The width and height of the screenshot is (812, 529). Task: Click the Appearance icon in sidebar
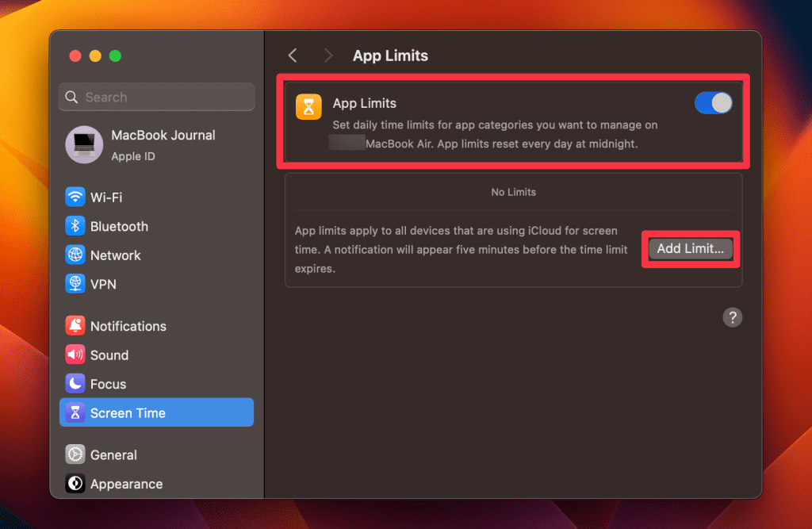(75, 484)
